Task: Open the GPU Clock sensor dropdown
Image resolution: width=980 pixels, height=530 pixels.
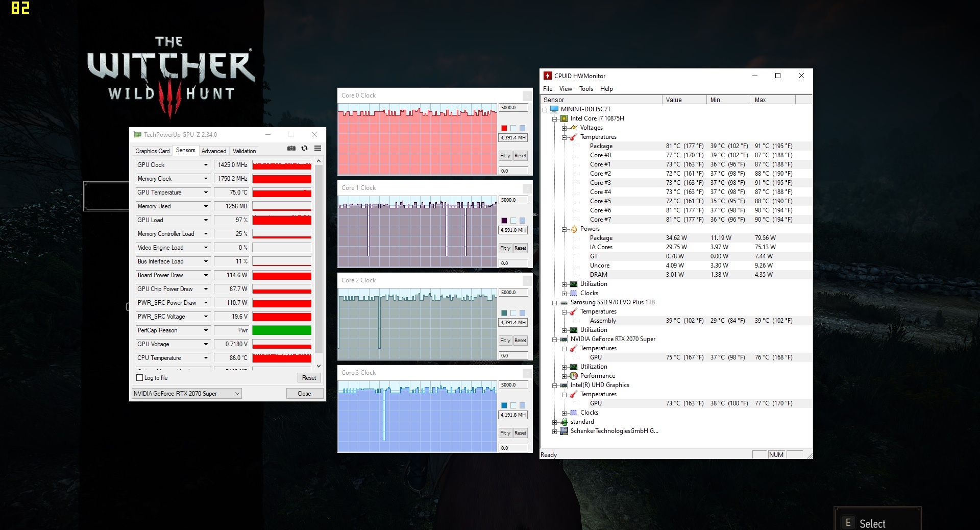Action: click(x=206, y=165)
